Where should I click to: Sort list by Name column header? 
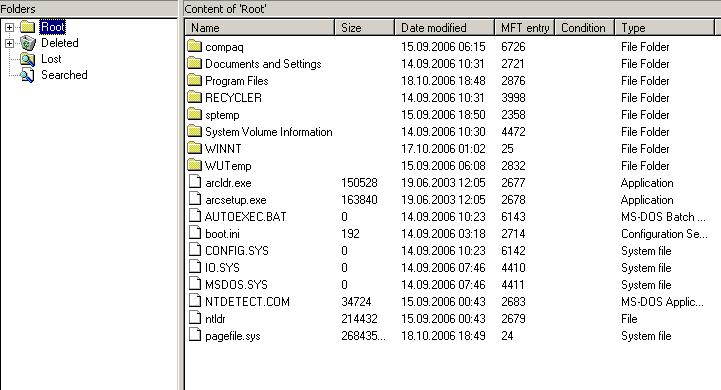point(260,28)
